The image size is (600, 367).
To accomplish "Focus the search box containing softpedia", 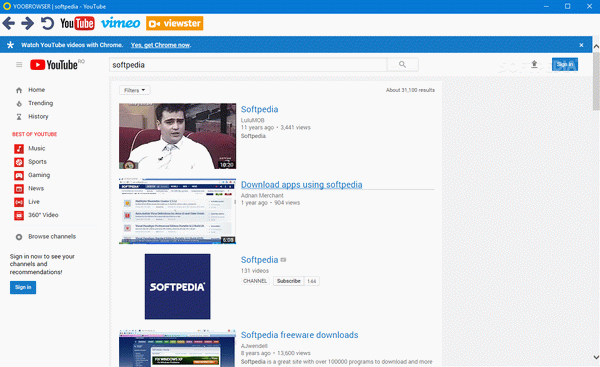I will (248, 65).
